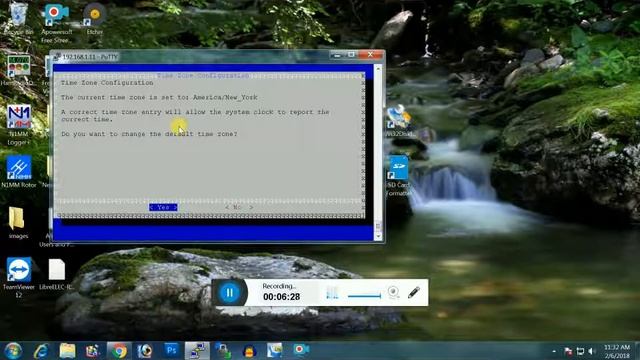Click the recording timer 00:06:28
Image resolution: width=640 pixels, height=360 pixels.
pyautogui.click(x=281, y=297)
